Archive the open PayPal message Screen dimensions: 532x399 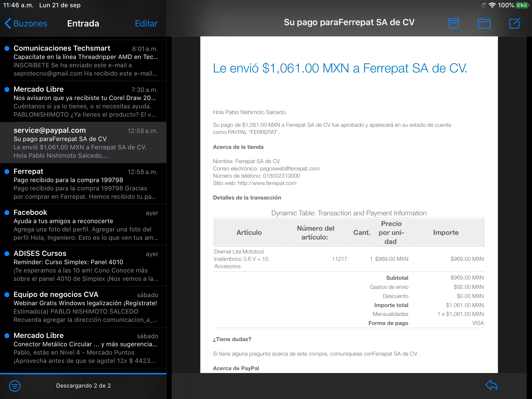pyautogui.click(x=454, y=23)
